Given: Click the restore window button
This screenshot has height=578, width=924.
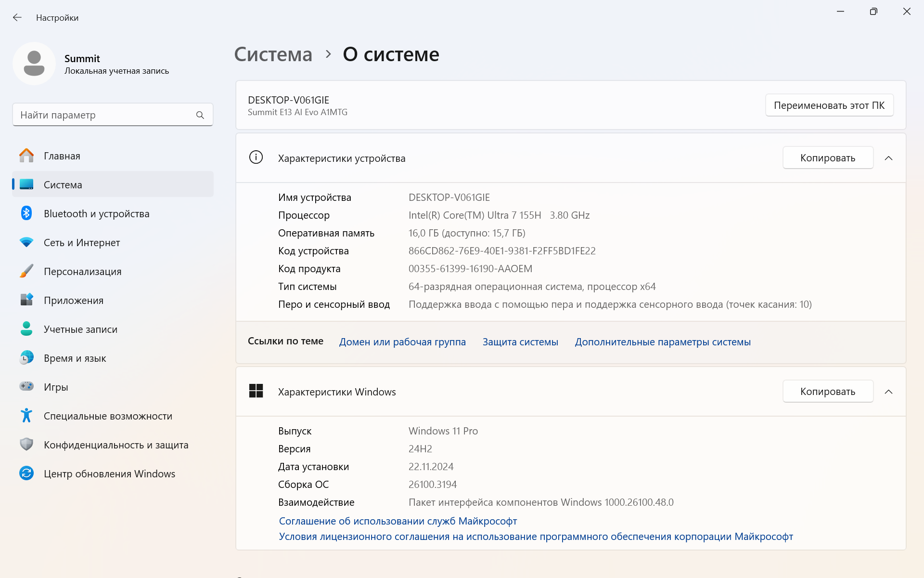Looking at the screenshot, I should (873, 12).
